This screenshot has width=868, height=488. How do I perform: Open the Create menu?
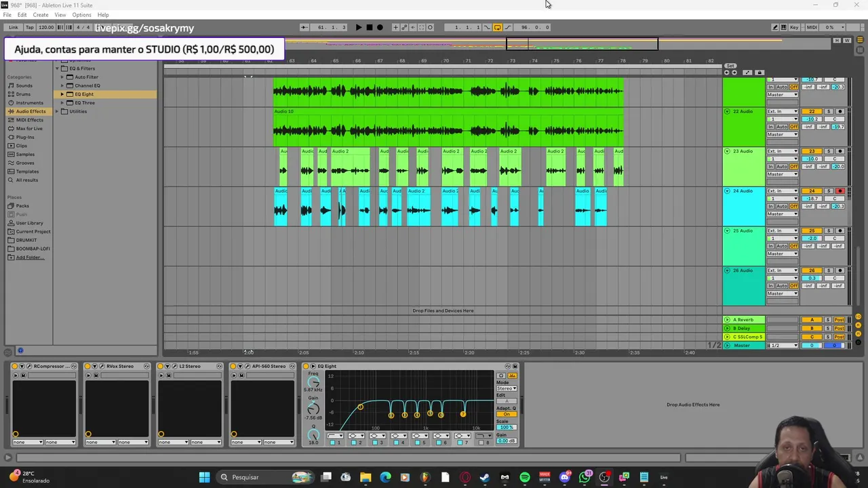(41, 15)
